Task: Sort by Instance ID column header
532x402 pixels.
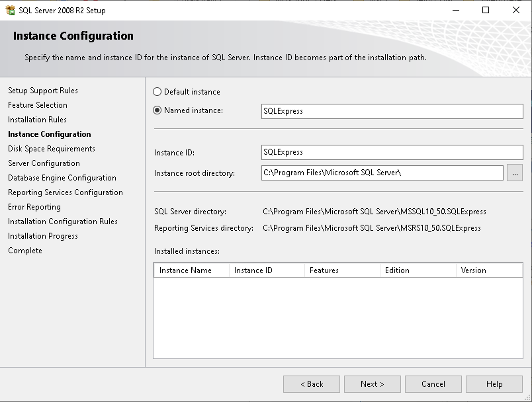Action: coord(267,270)
